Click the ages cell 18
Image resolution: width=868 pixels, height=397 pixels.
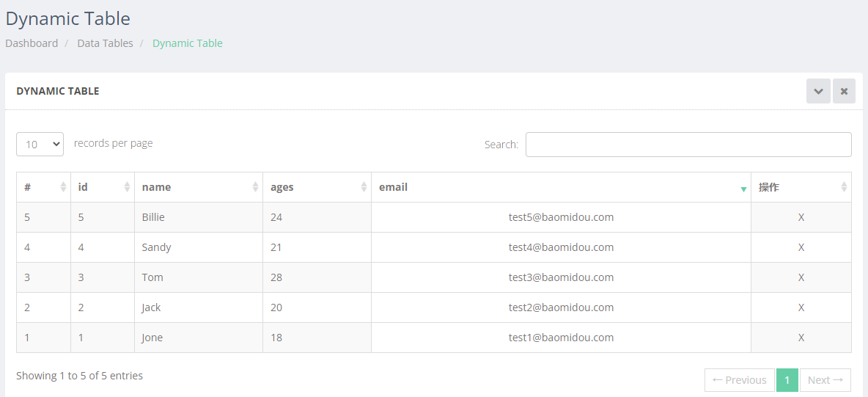[317, 337]
